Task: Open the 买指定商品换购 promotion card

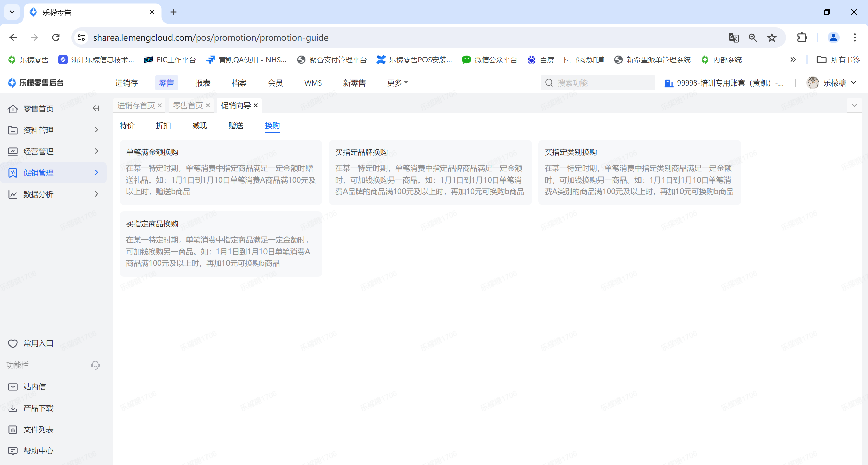Action: 221,244
